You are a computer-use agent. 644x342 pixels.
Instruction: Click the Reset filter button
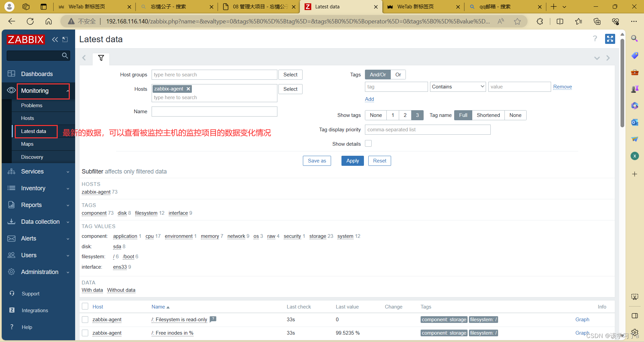pos(380,161)
